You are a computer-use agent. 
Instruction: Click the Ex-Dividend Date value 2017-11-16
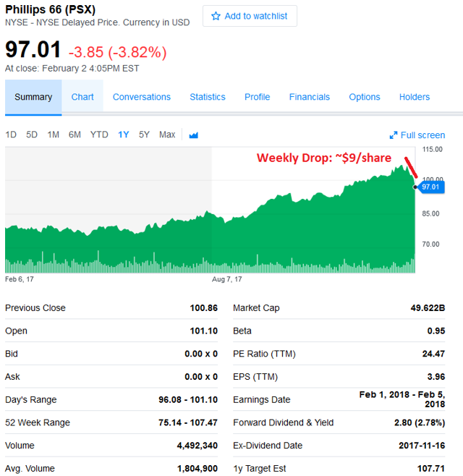coord(422,446)
